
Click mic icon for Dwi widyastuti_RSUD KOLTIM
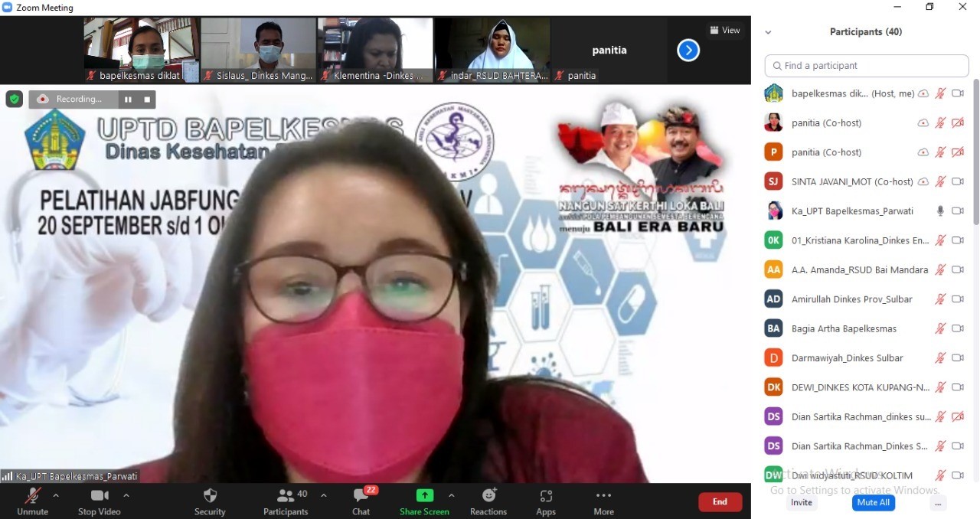[x=940, y=475]
